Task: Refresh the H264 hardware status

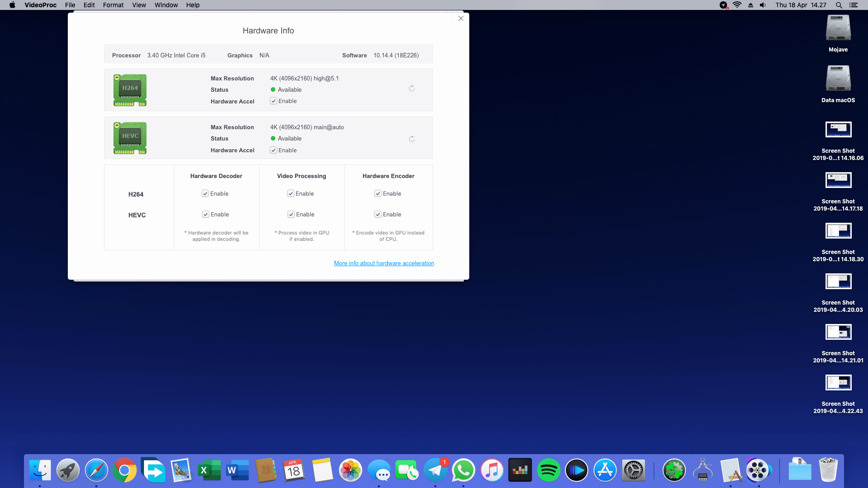Action: pos(412,89)
